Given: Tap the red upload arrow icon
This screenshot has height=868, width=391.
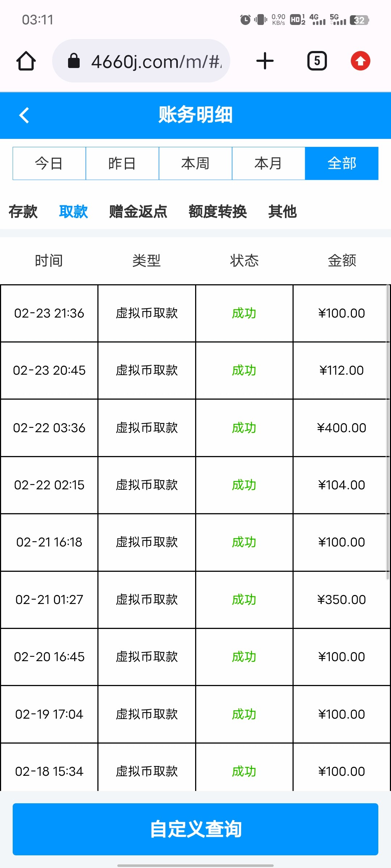Looking at the screenshot, I should pyautogui.click(x=360, y=61).
